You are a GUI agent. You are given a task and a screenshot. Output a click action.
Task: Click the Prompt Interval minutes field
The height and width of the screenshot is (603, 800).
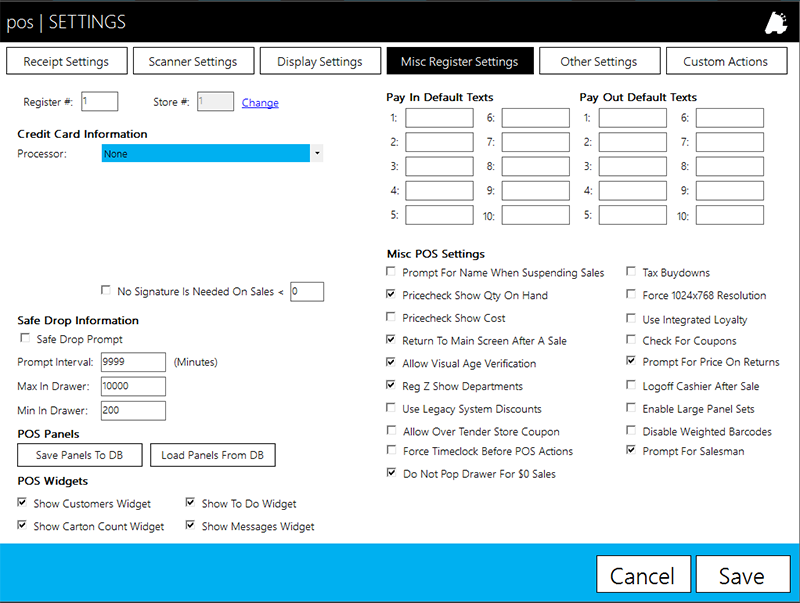coord(133,362)
